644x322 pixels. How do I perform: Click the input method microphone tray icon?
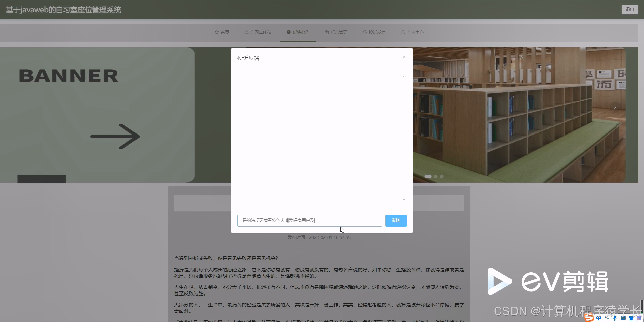tap(614, 318)
